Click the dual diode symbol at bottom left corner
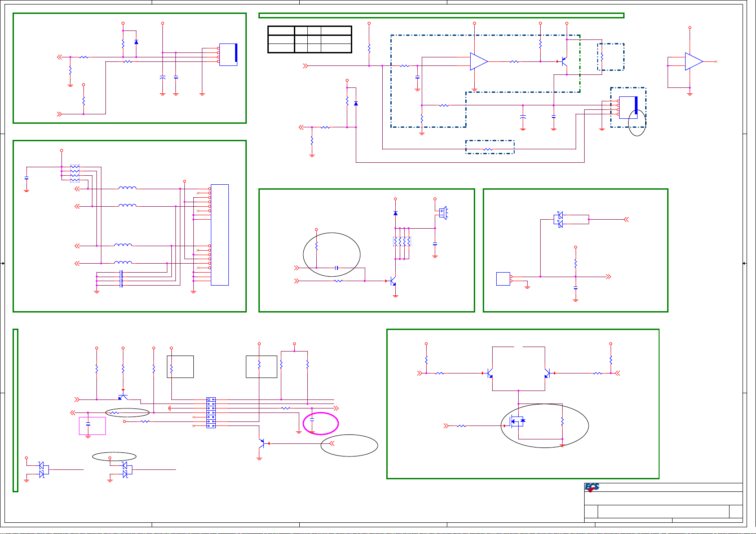Screen dimensions: 756x534 pos(42,469)
